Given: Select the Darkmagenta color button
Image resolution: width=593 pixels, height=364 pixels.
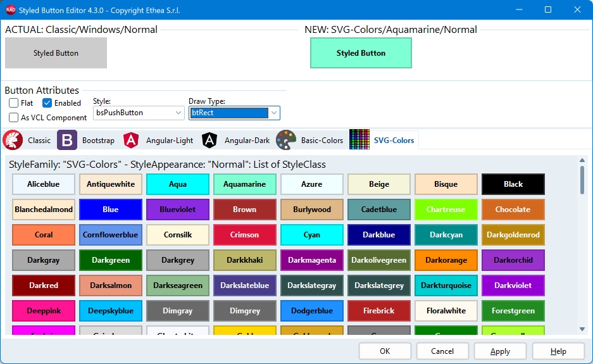Looking at the screenshot, I should 312,260.
